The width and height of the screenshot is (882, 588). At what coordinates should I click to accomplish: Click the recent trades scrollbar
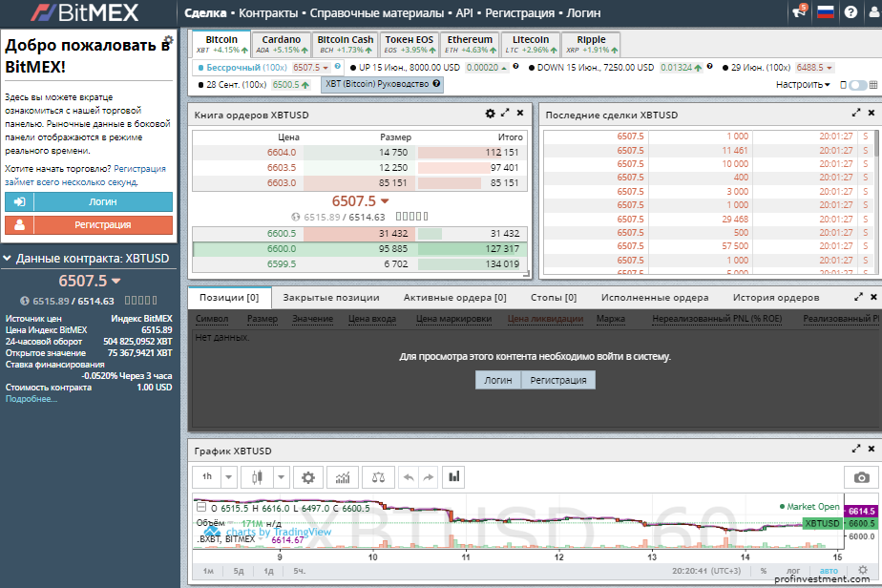(876, 143)
